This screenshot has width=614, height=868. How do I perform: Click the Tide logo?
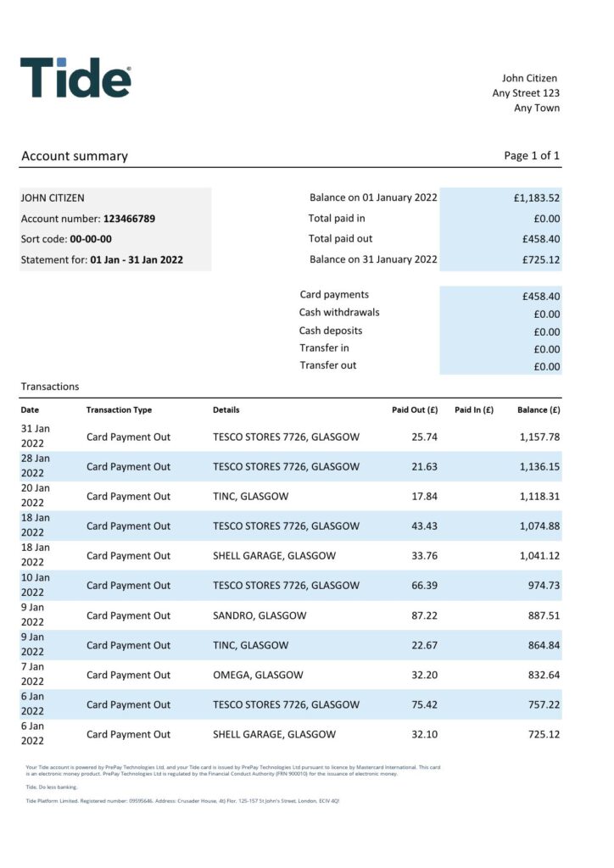click(x=75, y=78)
